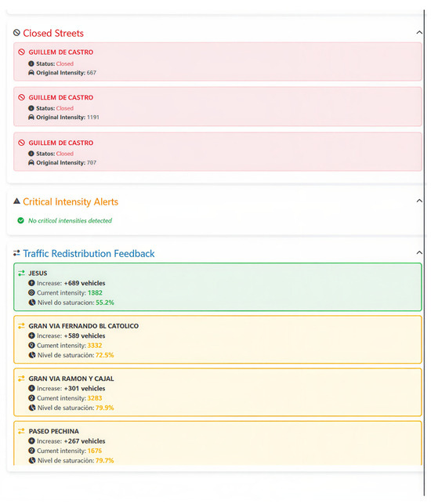
Task: Click the car icon next to Original Intensity 707
Action: tap(31, 162)
